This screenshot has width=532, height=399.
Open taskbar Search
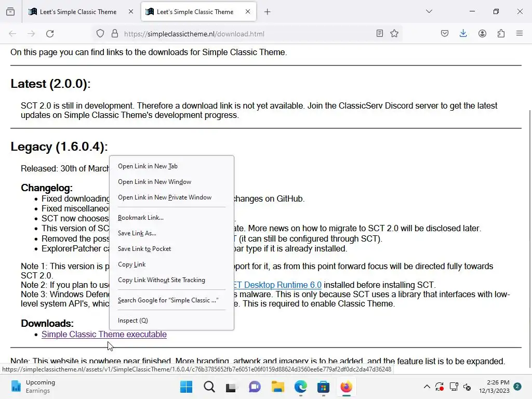(209, 387)
